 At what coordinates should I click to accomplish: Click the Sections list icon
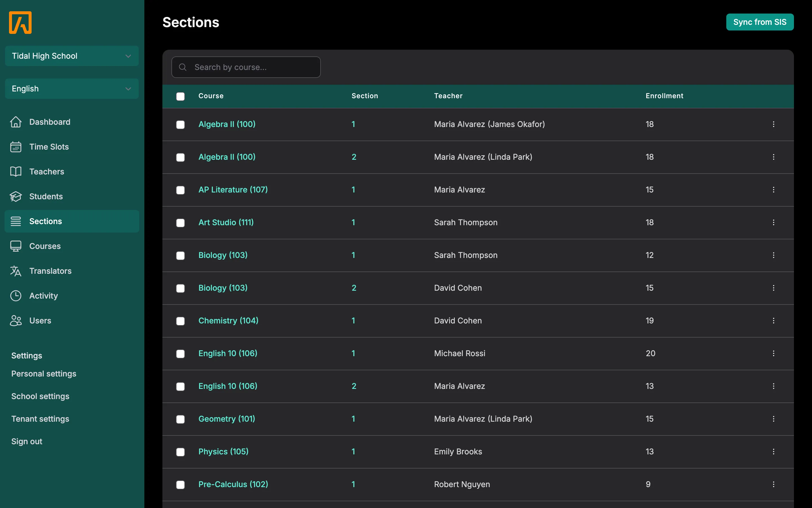tap(16, 222)
